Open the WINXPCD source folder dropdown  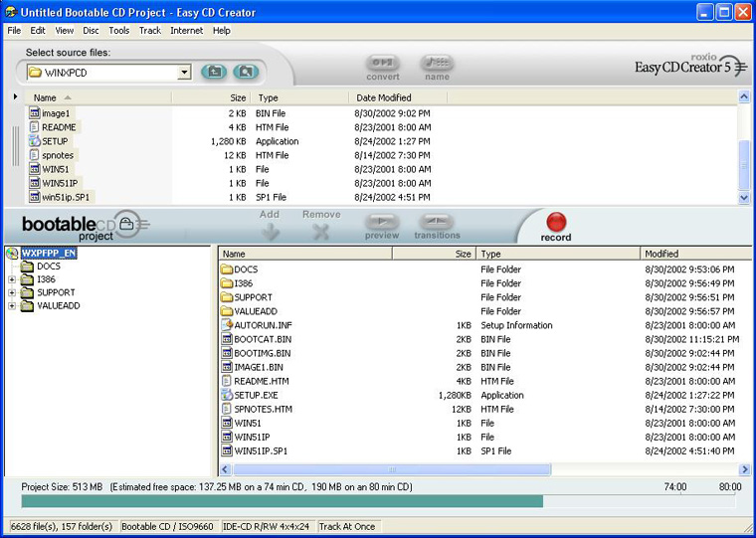184,73
